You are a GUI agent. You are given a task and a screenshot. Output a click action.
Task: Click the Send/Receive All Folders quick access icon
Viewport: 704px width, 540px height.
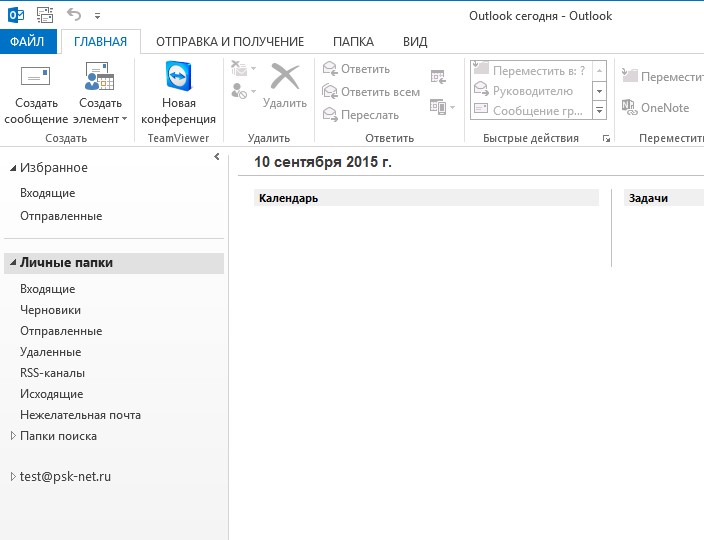click(45, 15)
